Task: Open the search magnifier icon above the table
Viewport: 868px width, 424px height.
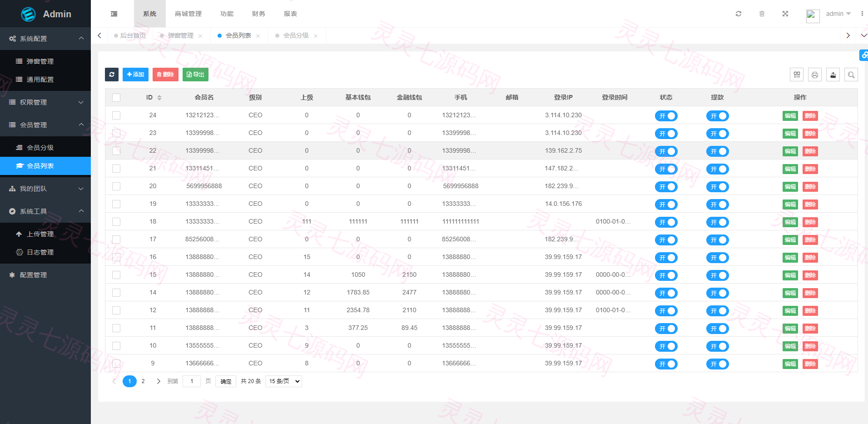Action: pyautogui.click(x=851, y=75)
